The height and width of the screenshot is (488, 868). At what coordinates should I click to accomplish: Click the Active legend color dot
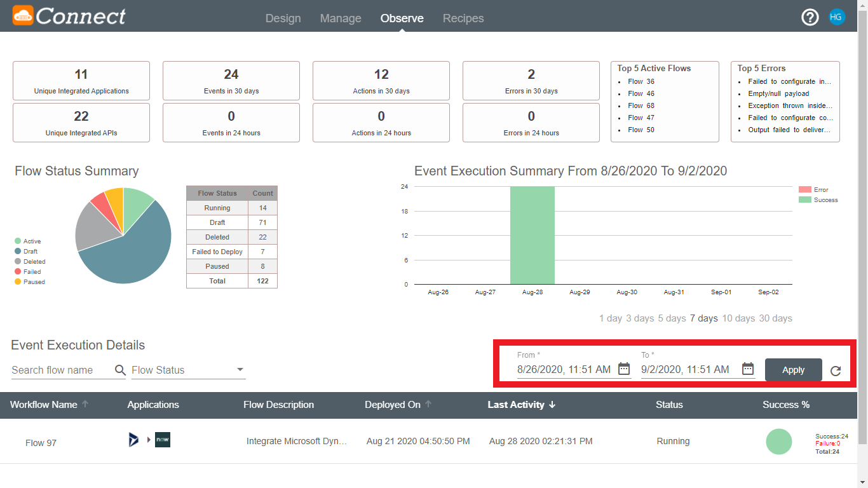pos(18,241)
